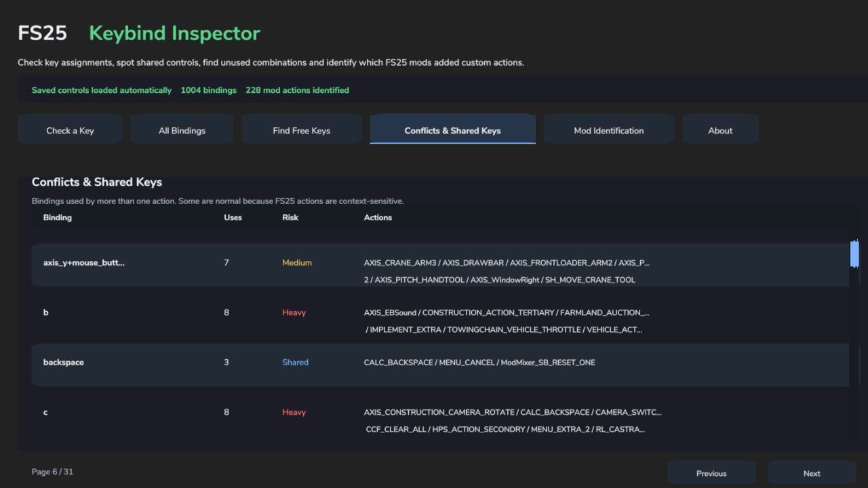Screen dimensions: 868x488
Task: Click the Next page button
Action: 812,473
